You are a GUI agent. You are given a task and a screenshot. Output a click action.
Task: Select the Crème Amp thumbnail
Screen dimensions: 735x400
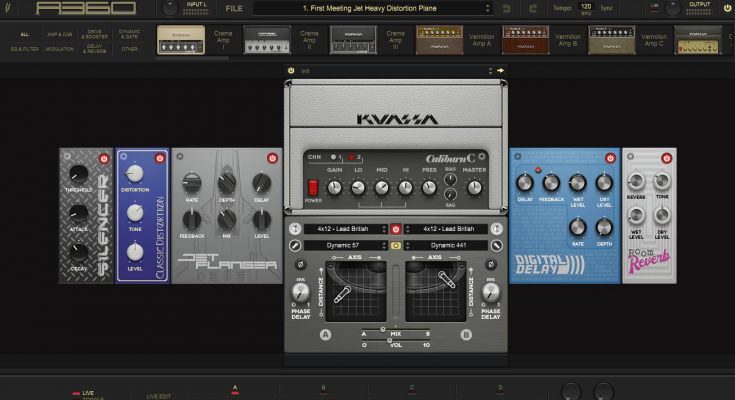tap(181, 40)
